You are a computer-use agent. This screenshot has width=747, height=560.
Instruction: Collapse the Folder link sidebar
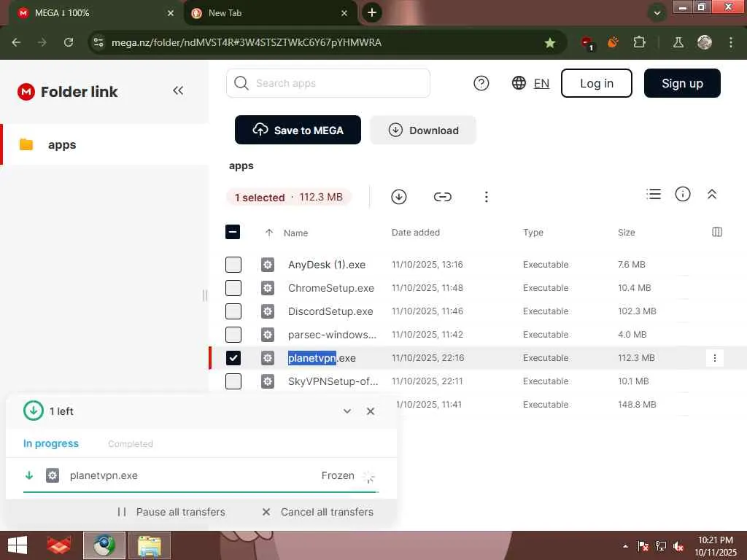coord(178,90)
